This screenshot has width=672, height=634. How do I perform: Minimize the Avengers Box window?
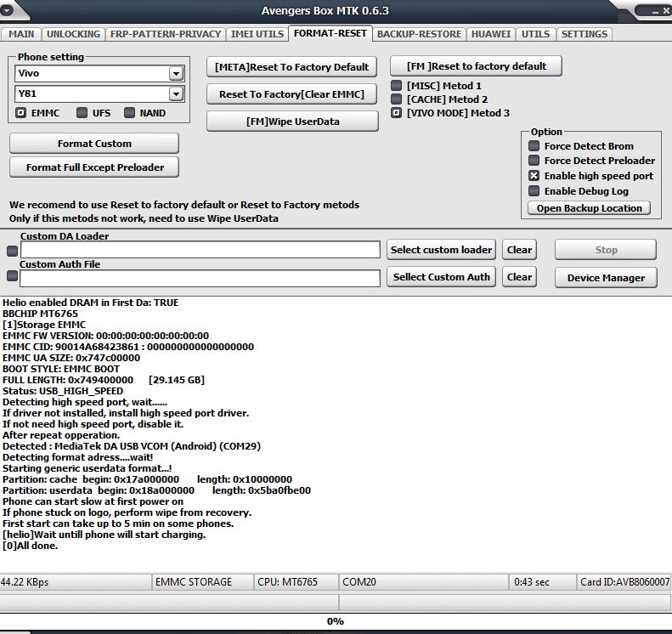(x=655, y=12)
